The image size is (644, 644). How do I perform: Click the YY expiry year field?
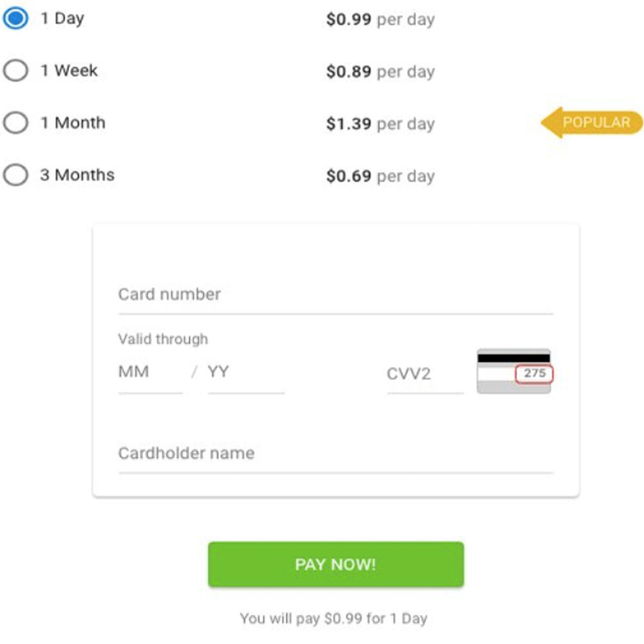tap(245, 372)
